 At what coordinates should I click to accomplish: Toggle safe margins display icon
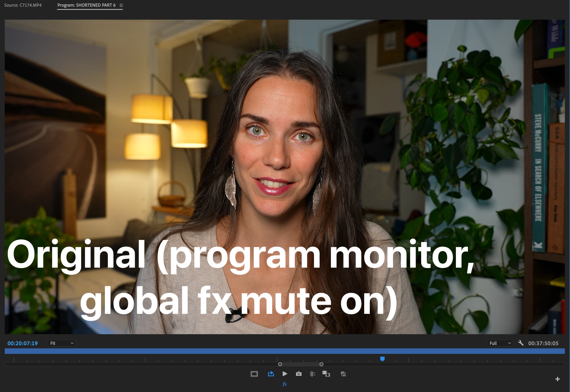[x=254, y=374]
